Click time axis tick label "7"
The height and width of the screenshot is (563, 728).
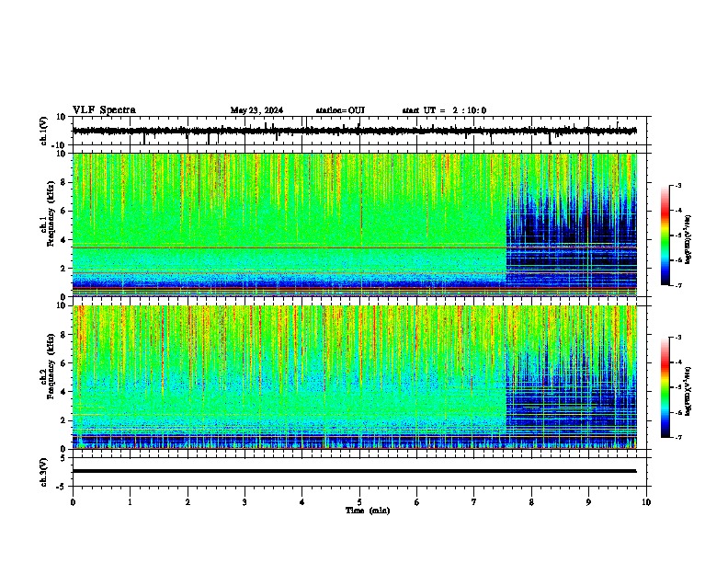pyautogui.click(x=474, y=502)
